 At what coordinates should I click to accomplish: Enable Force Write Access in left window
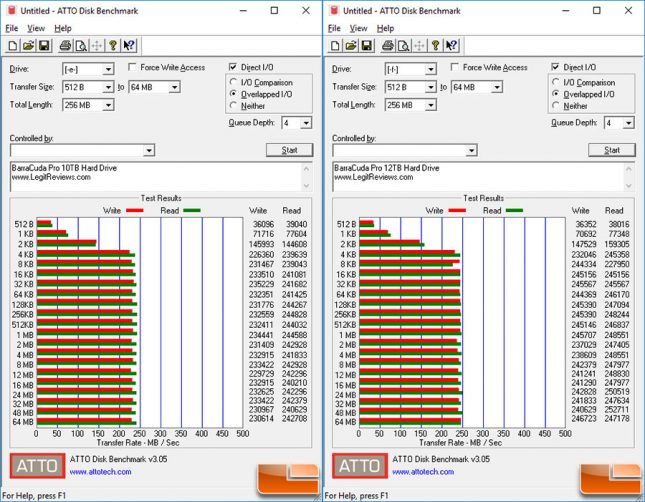(132, 67)
